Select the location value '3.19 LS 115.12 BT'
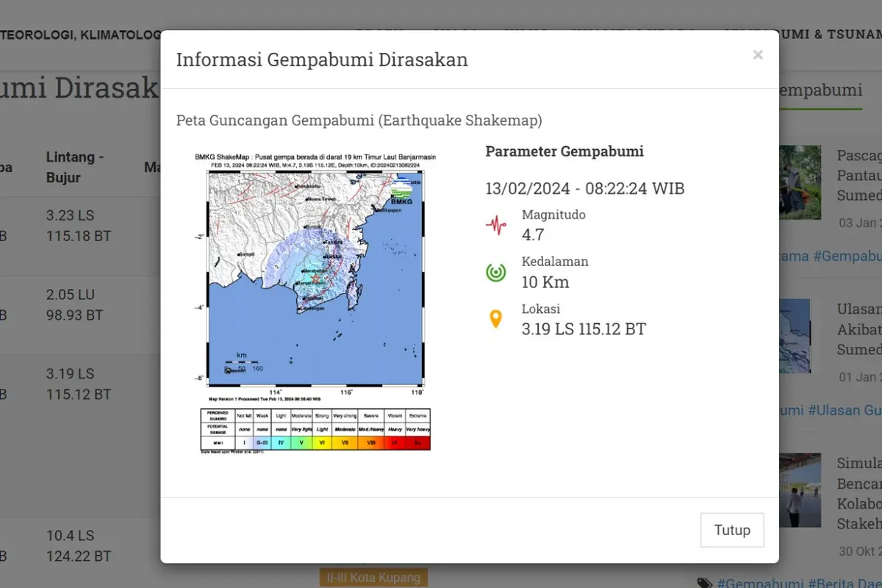The width and height of the screenshot is (882, 588). (x=584, y=329)
